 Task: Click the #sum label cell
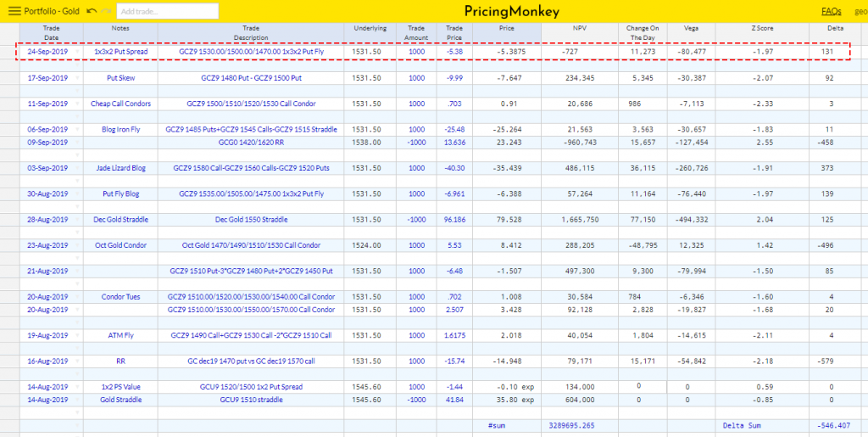click(x=507, y=425)
